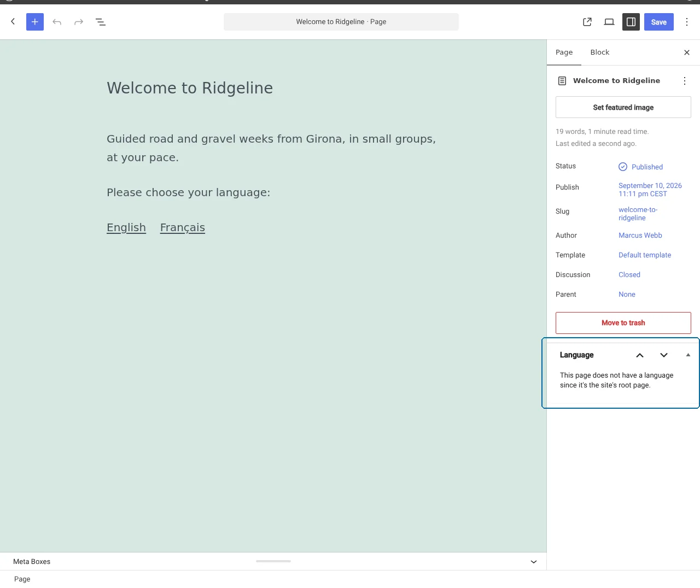Screen dimensions: 700x588
Task: Open page actions menu beside Welcome to Ridgeline
Action: (685, 81)
